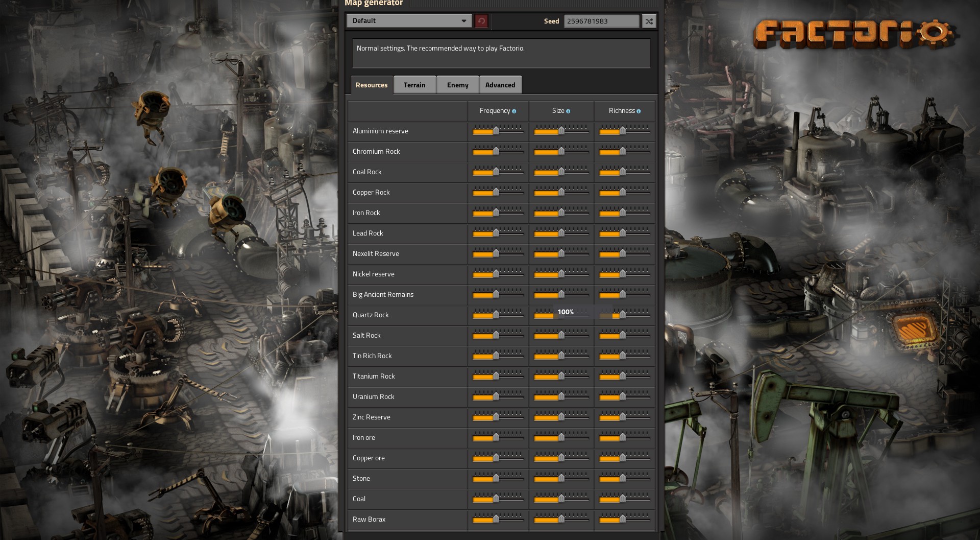The image size is (980, 540).
Task: Click the Coal Rock size slider
Action: click(561, 172)
